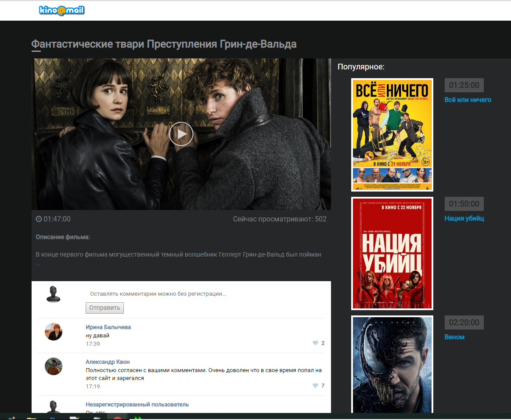Click the blank avatar beside the comment field
Image resolution: width=511 pixels, height=420 pixels.
[53, 294]
